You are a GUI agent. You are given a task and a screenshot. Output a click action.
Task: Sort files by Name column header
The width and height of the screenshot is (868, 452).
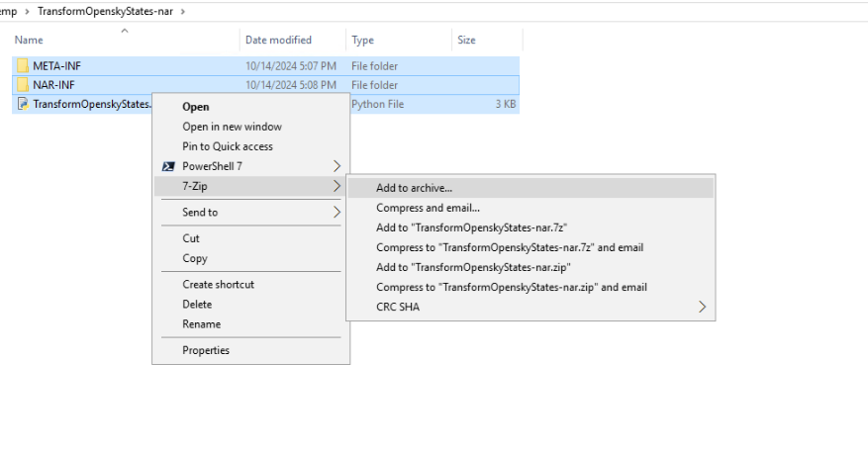pyautogui.click(x=30, y=41)
